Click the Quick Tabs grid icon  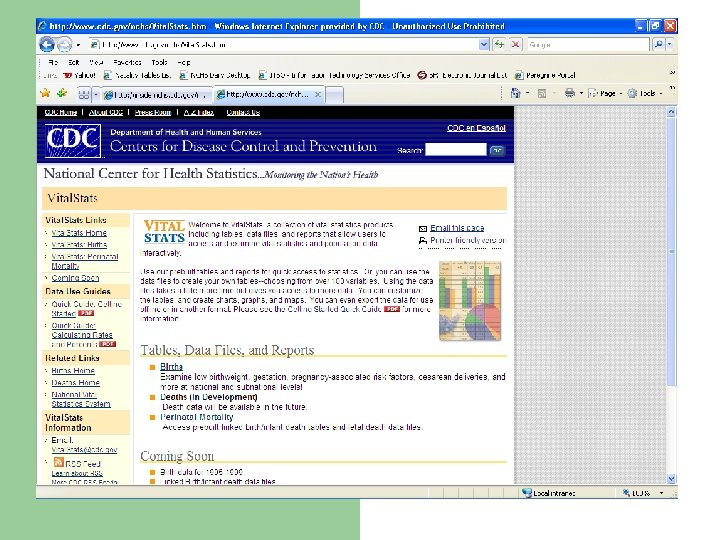[84, 95]
